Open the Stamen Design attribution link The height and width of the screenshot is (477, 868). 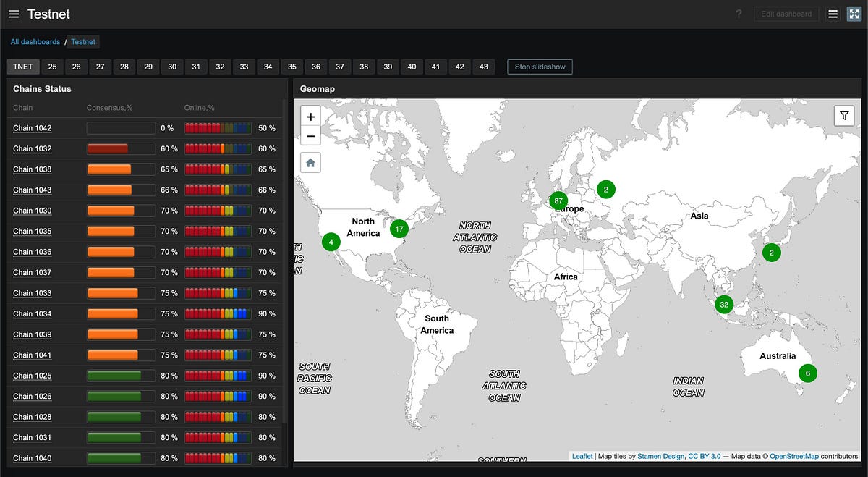[x=660, y=456]
